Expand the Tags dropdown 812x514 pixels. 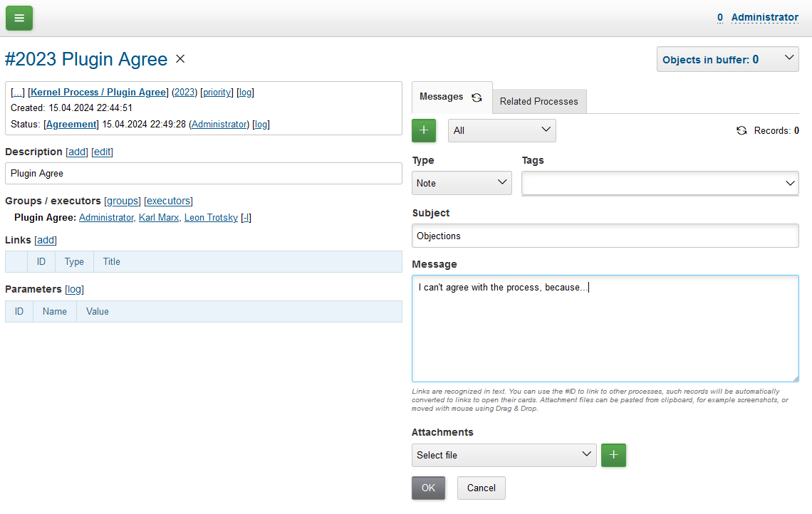pos(660,183)
